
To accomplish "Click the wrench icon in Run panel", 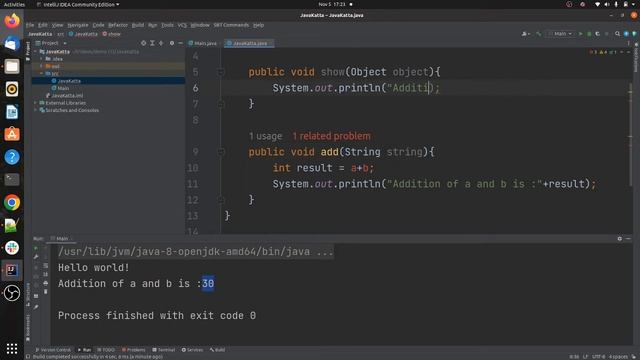I will pos(36,257).
